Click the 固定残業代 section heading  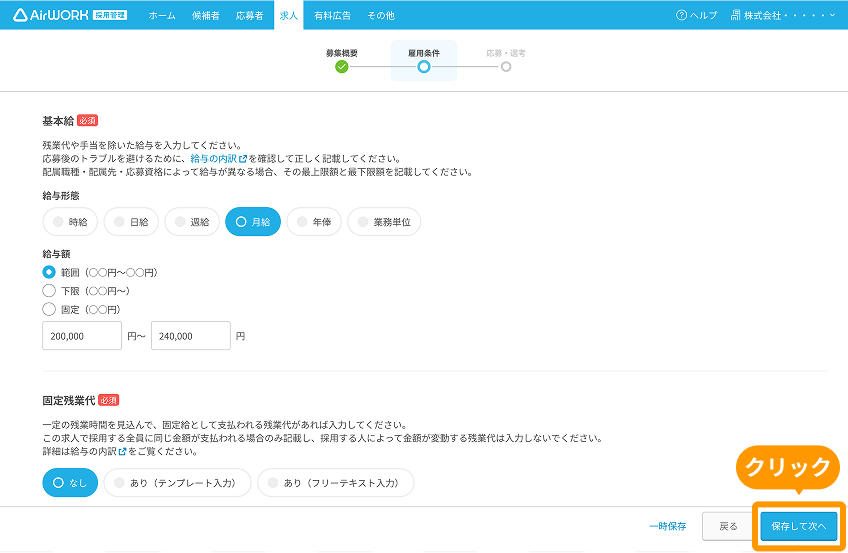[x=69, y=401]
